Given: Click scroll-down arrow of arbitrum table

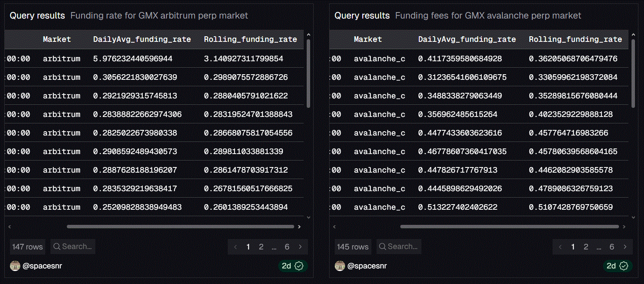Looking at the screenshot, I should tap(308, 218).
